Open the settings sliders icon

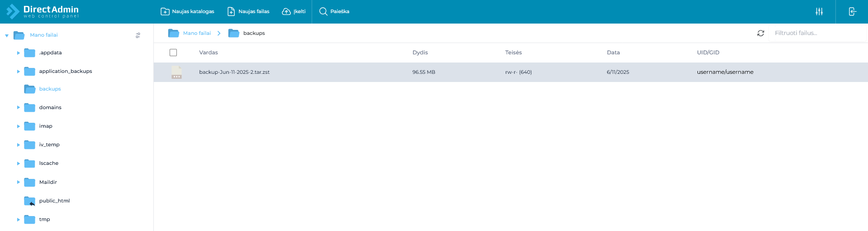pos(819,11)
